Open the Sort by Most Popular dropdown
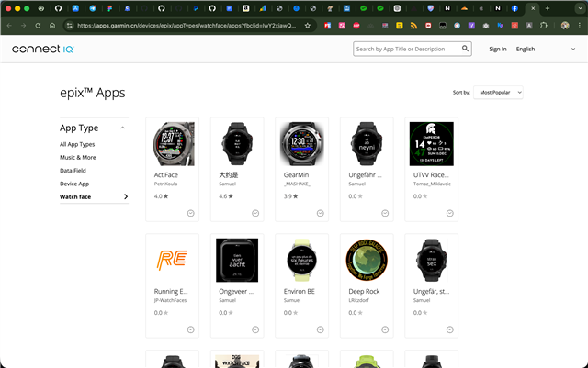Image resolution: width=588 pixels, height=368 pixels. pos(500,93)
